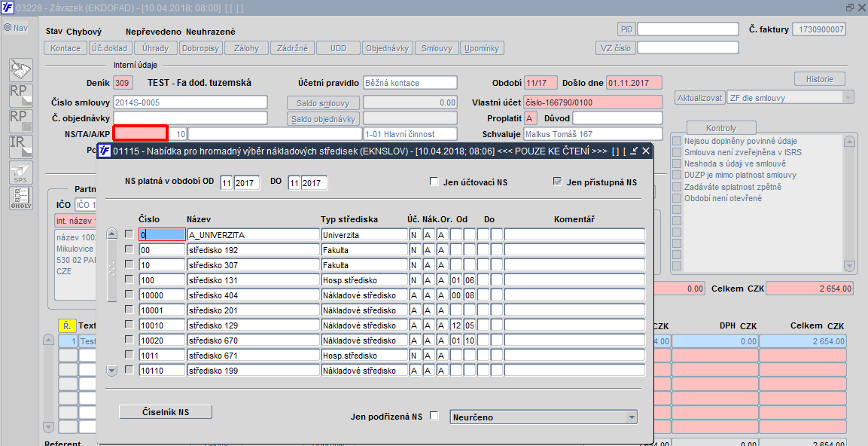Click the Kontroly button
The width and height of the screenshot is (868, 446).
[x=720, y=128]
